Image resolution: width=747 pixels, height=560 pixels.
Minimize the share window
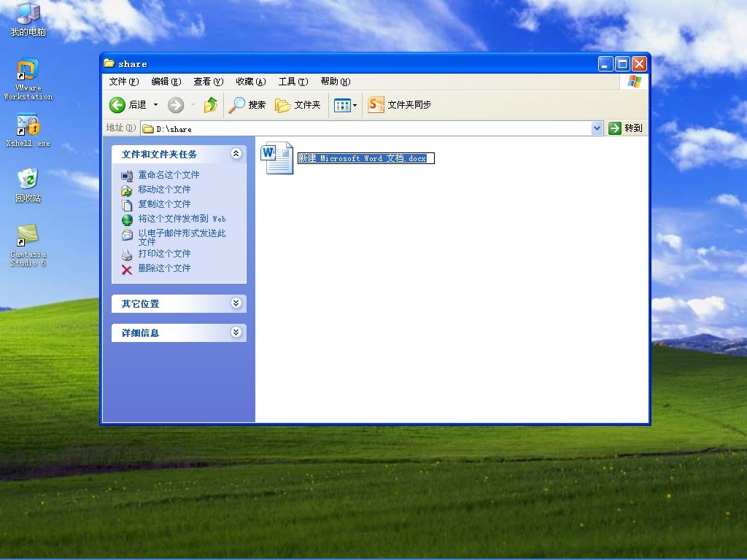605,64
